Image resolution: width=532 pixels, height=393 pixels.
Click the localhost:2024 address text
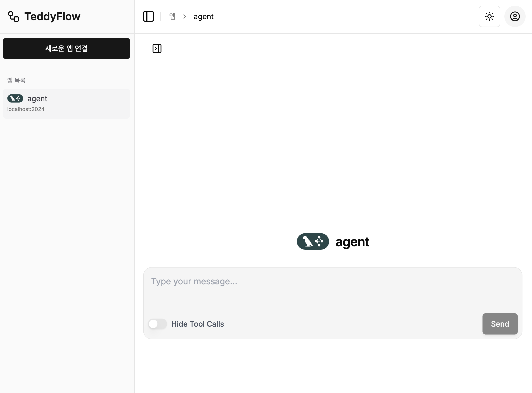pyautogui.click(x=26, y=109)
